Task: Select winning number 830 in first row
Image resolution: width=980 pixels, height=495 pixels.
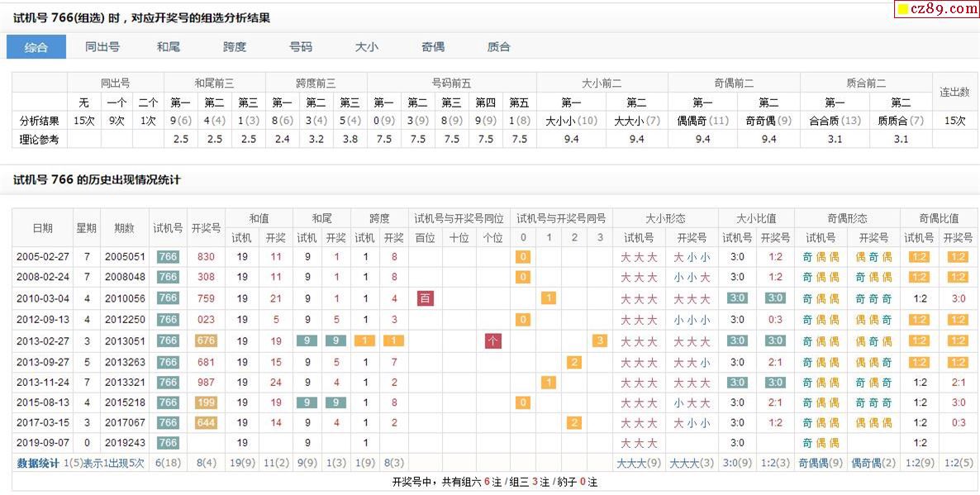Action: pyautogui.click(x=206, y=257)
